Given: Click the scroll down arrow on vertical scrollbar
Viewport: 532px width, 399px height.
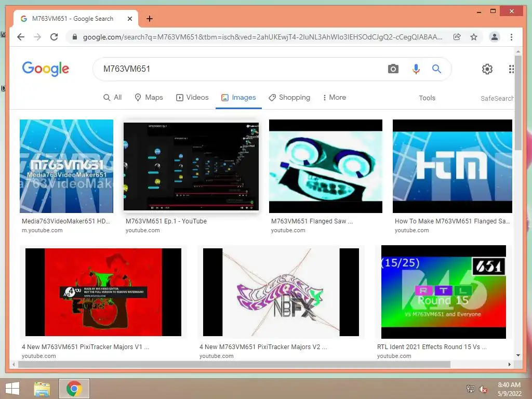Looking at the screenshot, I should [x=518, y=355].
